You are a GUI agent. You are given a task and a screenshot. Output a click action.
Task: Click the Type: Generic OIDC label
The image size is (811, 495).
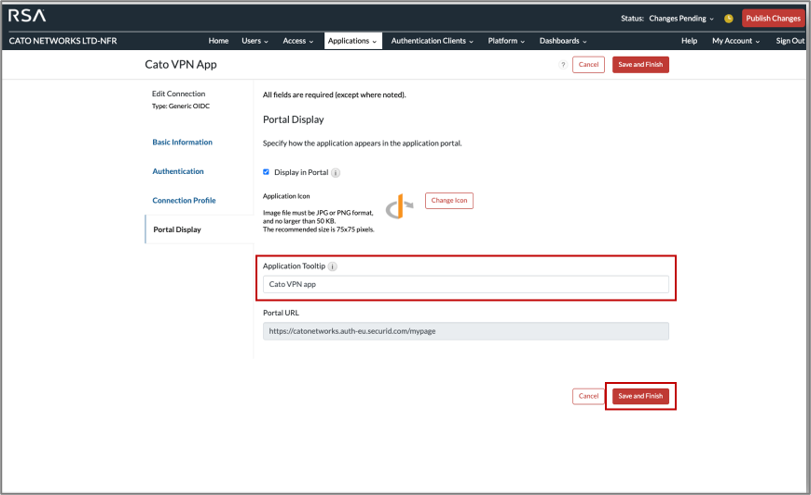point(181,106)
